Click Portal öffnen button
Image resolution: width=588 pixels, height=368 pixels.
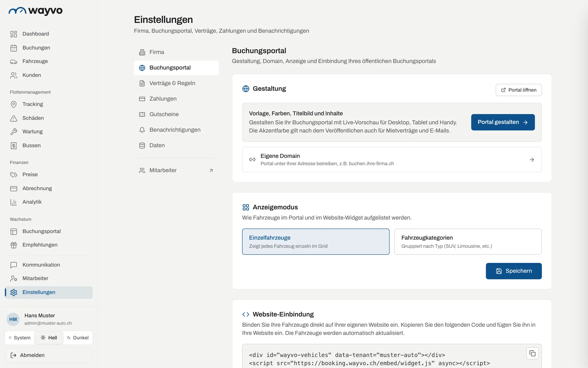(518, 90)
